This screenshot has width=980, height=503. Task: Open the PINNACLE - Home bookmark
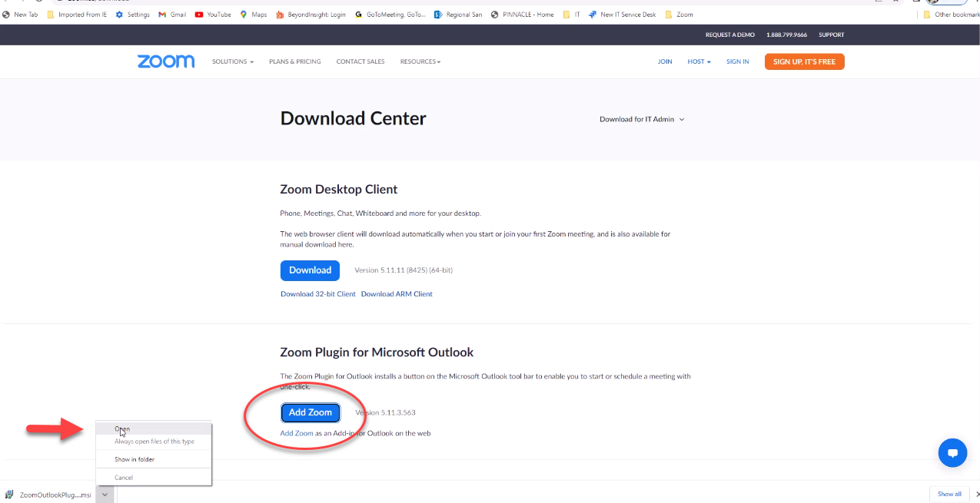[x=522, y=15]
